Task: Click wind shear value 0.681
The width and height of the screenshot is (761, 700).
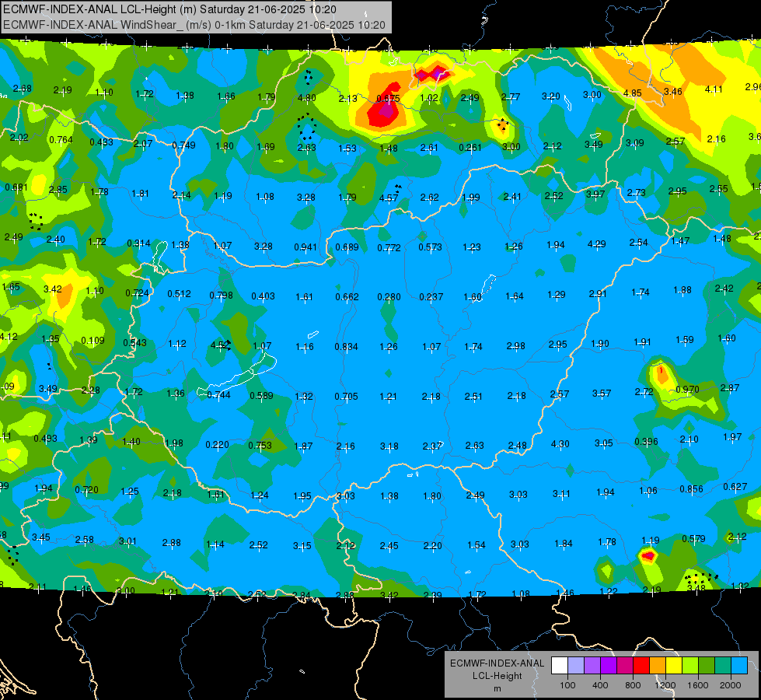Action: pyautogui.click(x=16, y=187)
